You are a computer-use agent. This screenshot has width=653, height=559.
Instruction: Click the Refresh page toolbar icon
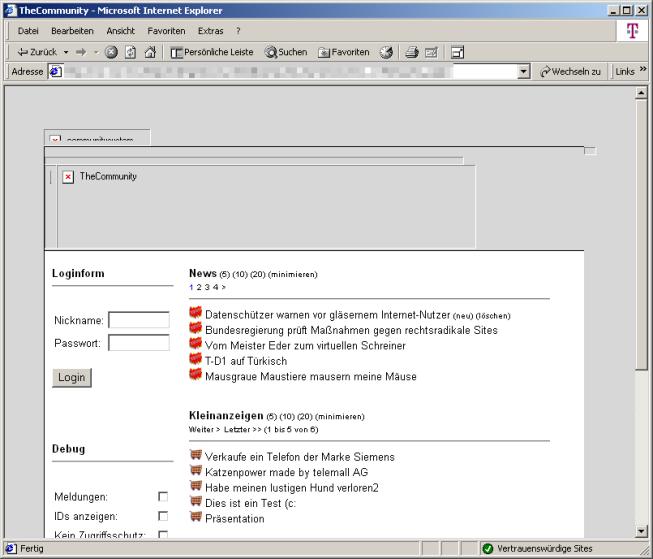point(130,52)
